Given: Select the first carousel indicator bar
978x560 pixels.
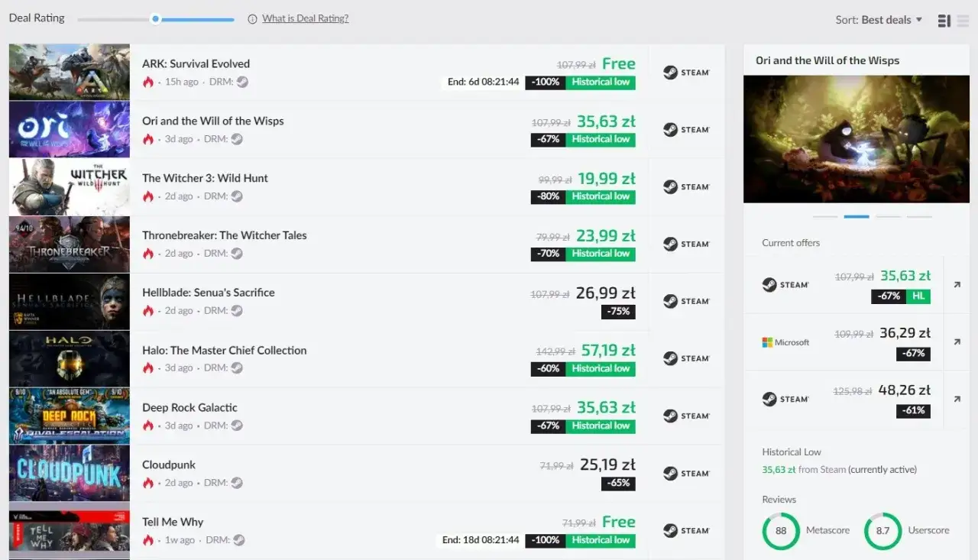Looking at the screenshot, I should coord(825,216).
